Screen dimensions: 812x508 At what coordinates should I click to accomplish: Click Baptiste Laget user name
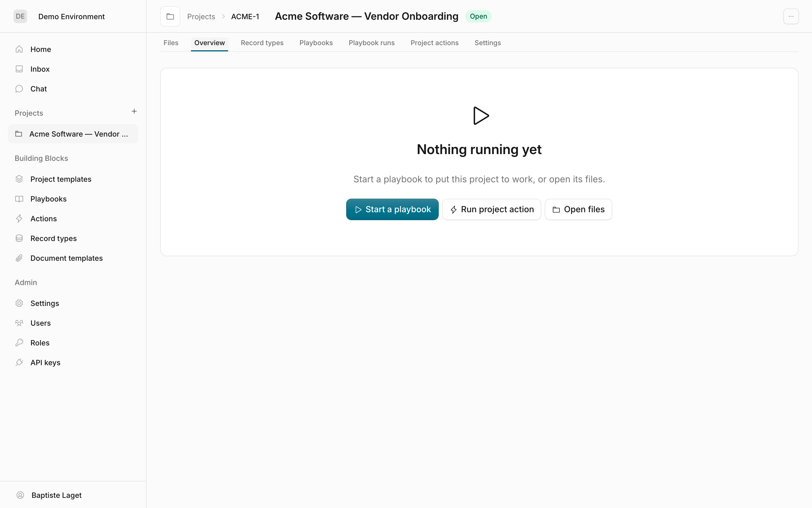(56, 495)
